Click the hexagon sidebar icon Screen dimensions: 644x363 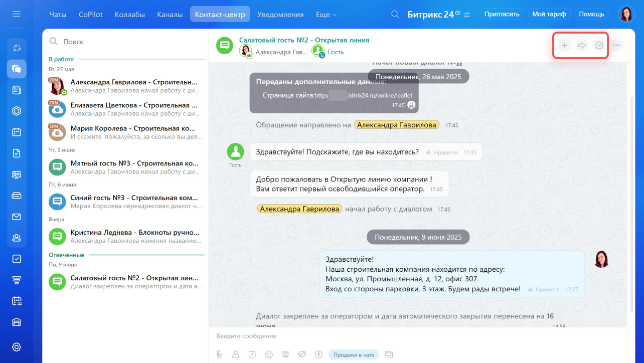click(x=17, y=111)
